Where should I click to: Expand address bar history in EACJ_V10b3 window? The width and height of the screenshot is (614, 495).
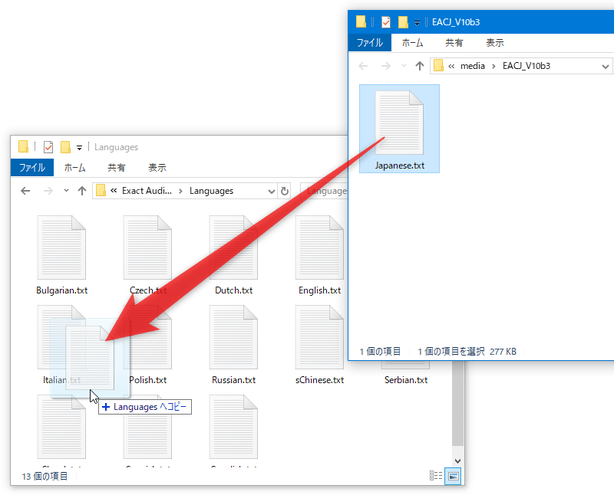(x=605, y=66)
